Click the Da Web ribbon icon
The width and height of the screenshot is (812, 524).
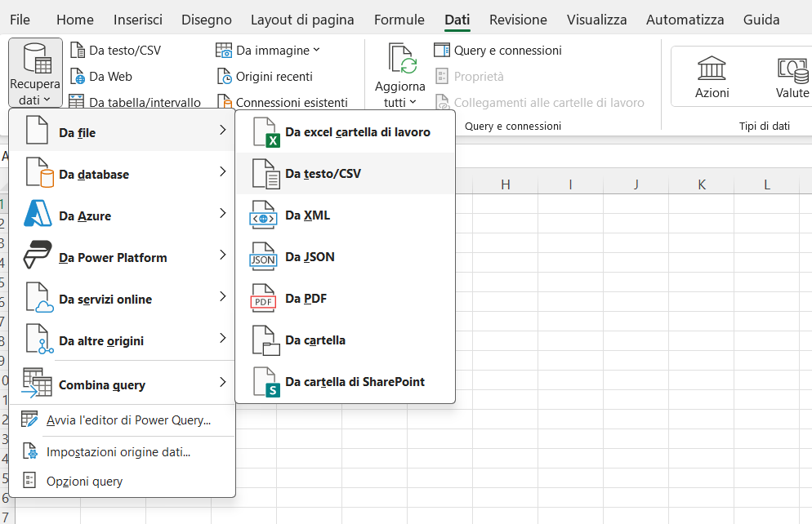click(78, 77)
